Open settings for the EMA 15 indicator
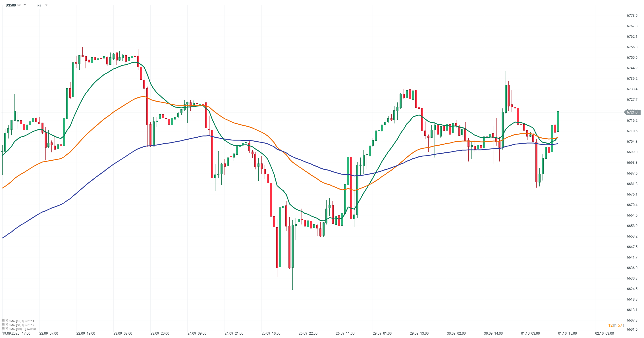 coord(3,320)
